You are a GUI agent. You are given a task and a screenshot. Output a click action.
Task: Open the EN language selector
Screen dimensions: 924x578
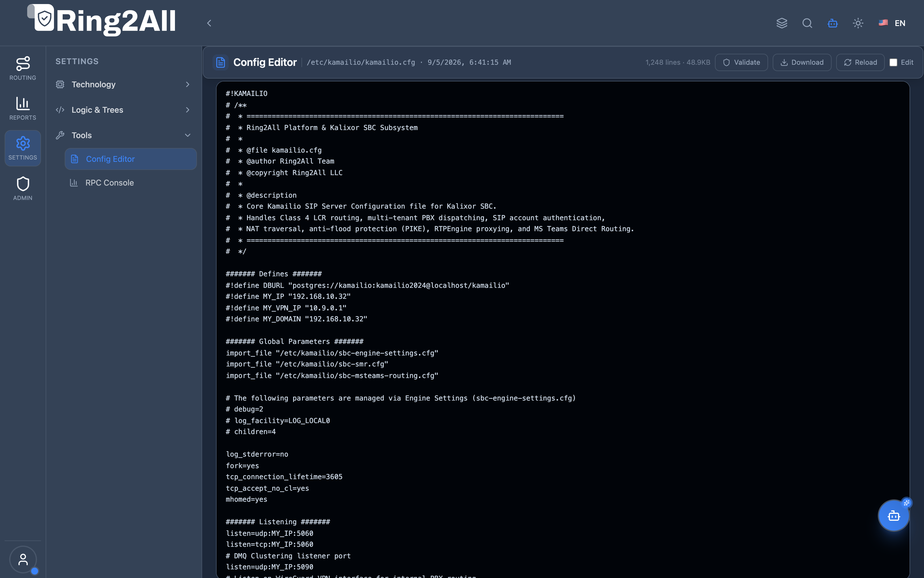click(x=892, y=23)
